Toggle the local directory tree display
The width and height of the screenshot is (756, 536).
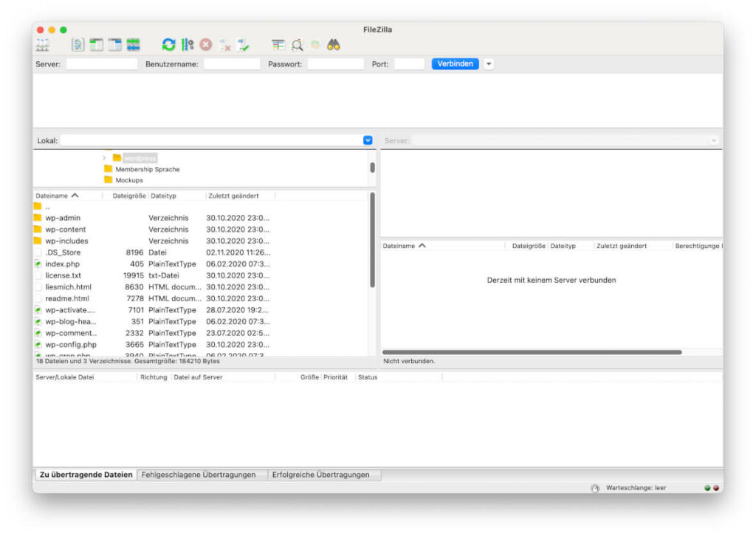pyautogui.click(x=96, y=45)
